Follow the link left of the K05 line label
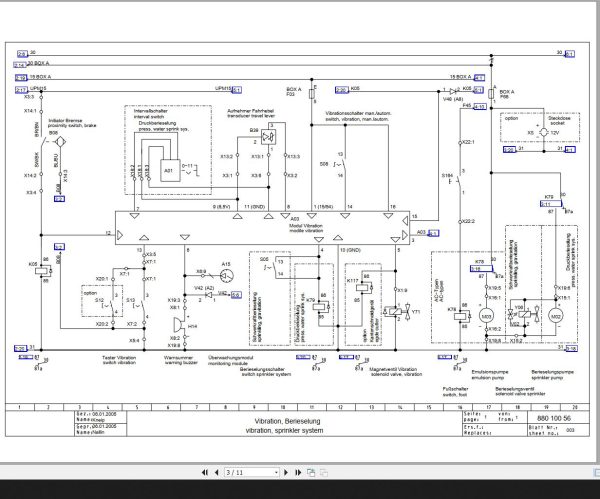Viewport: 600px width, 499px height. (342, 90)
